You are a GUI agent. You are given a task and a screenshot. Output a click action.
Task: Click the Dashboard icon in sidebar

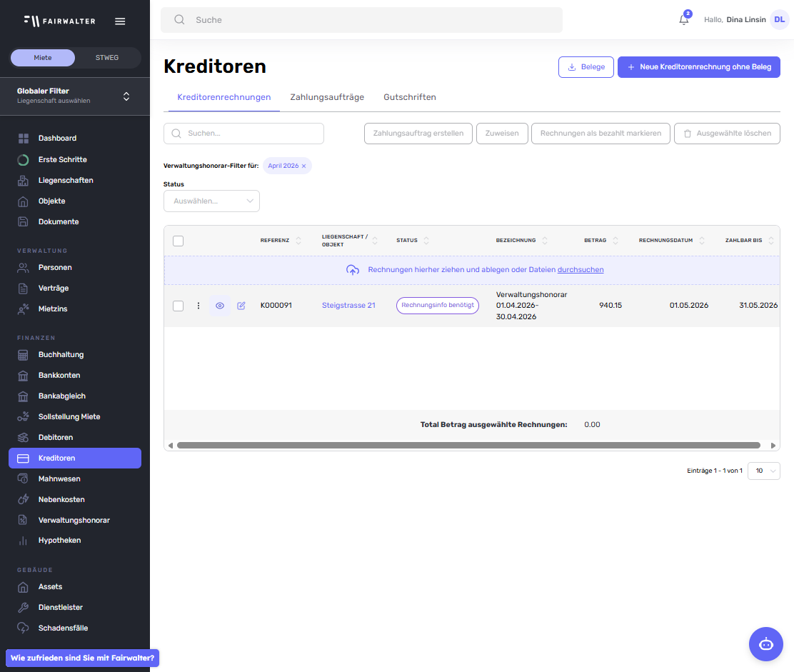click(24, 139)
